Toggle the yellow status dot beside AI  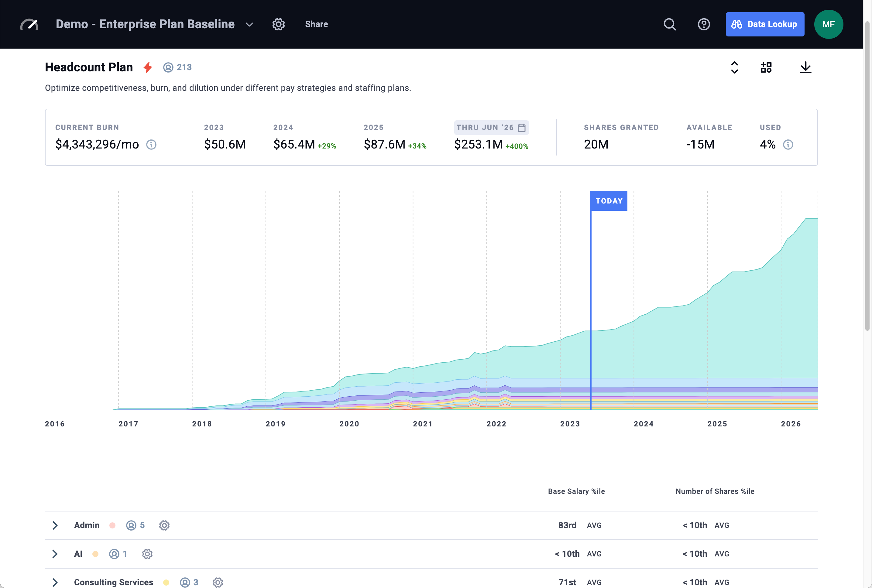96,554
